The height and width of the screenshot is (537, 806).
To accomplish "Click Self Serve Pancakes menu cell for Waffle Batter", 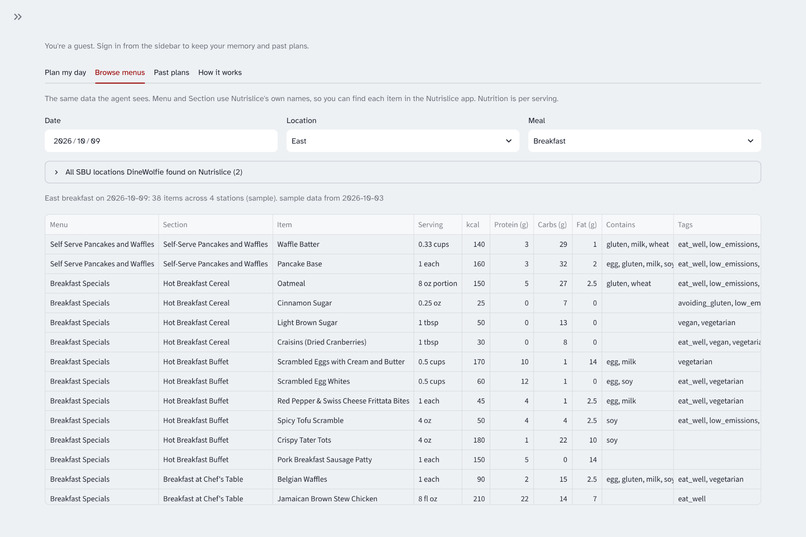I will pyautogui.click(x=102, y=244).
